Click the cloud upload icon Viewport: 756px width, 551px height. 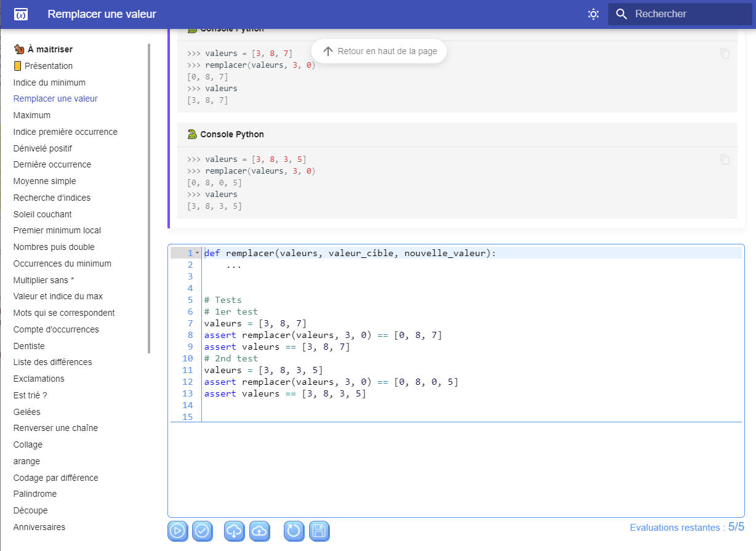(x=259, y=531)
